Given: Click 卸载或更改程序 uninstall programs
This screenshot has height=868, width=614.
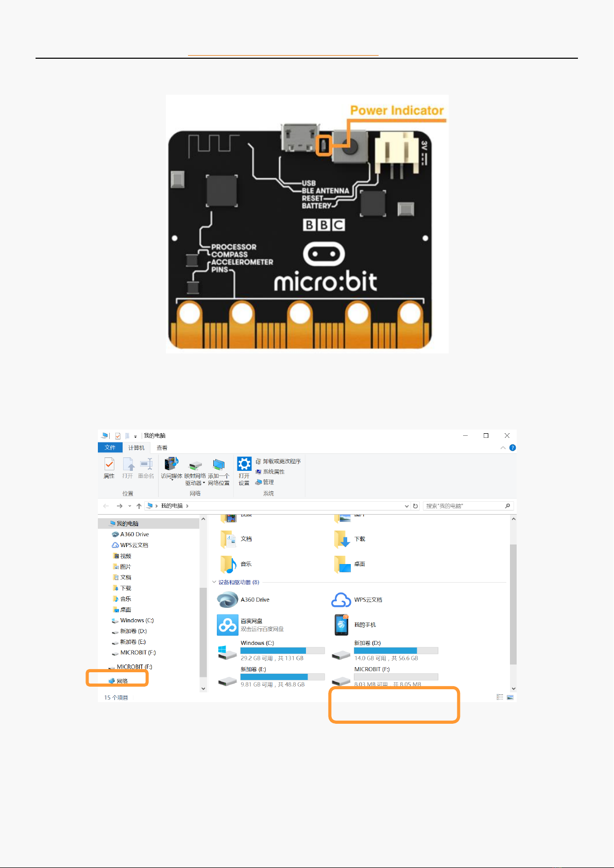Looking at the screenshot, I should pos(281,462).
